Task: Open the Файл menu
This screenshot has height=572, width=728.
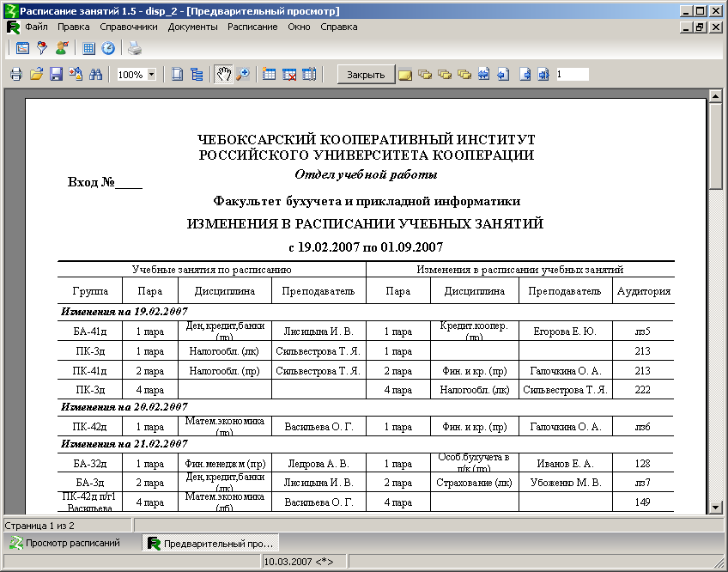Action: point(36,27)
